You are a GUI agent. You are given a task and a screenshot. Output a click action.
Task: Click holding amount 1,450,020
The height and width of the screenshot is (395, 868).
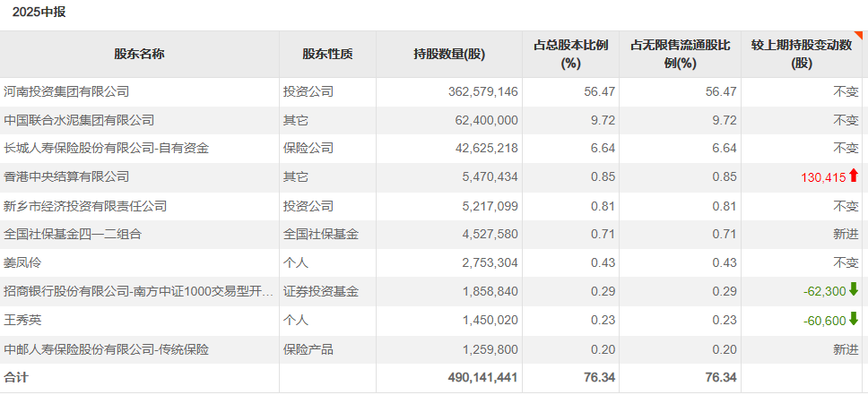coord(491,321)
